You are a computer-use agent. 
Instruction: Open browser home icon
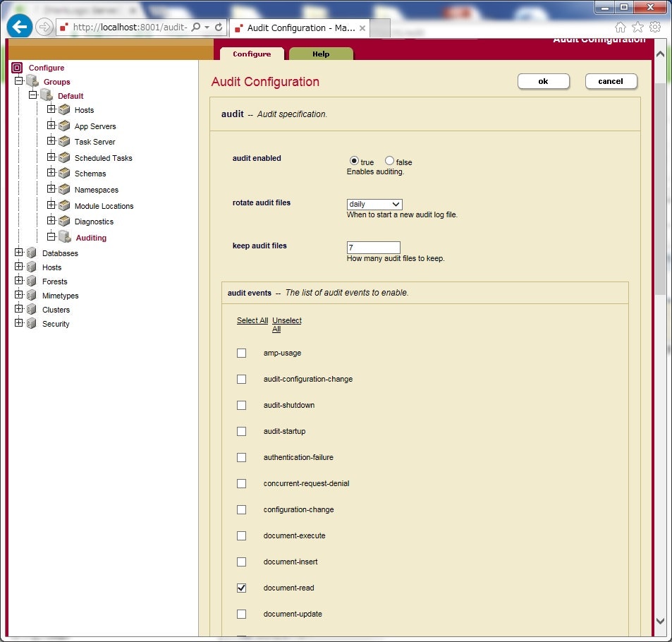[620, 28]
